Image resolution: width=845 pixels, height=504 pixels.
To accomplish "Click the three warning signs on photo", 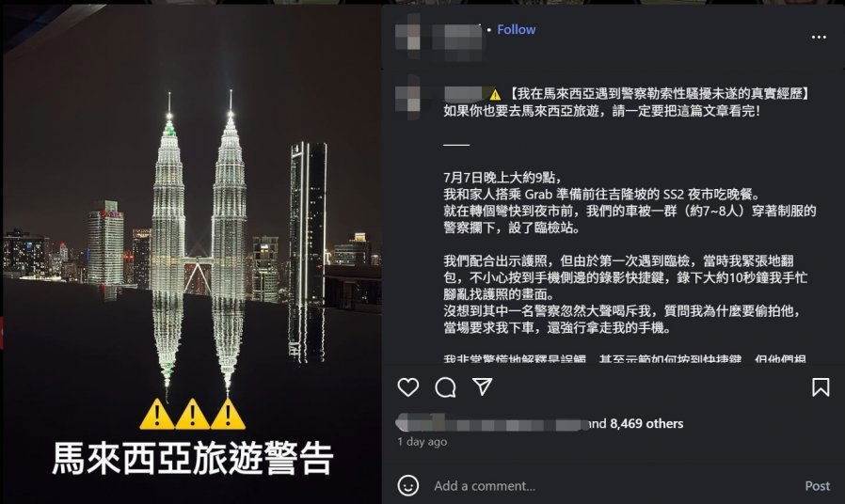I will (192, 414).
